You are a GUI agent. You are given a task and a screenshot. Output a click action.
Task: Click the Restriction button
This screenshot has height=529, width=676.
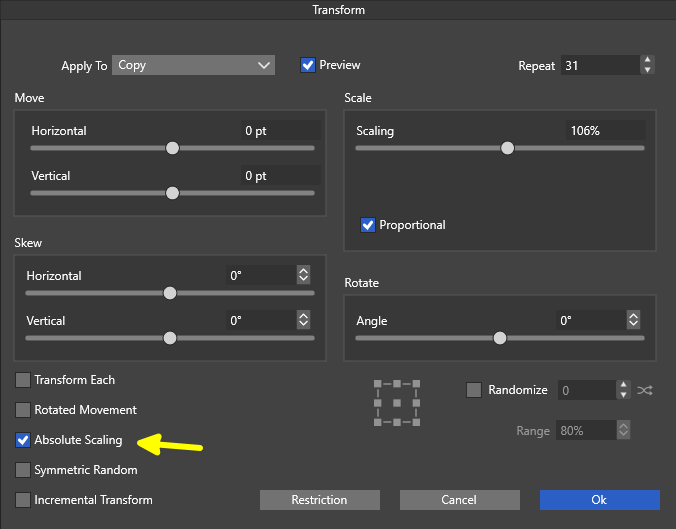tap(320, 500)
